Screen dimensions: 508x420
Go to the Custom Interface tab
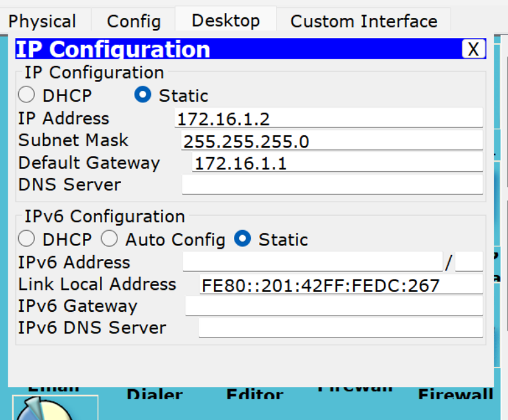click(x=364, y=21)
